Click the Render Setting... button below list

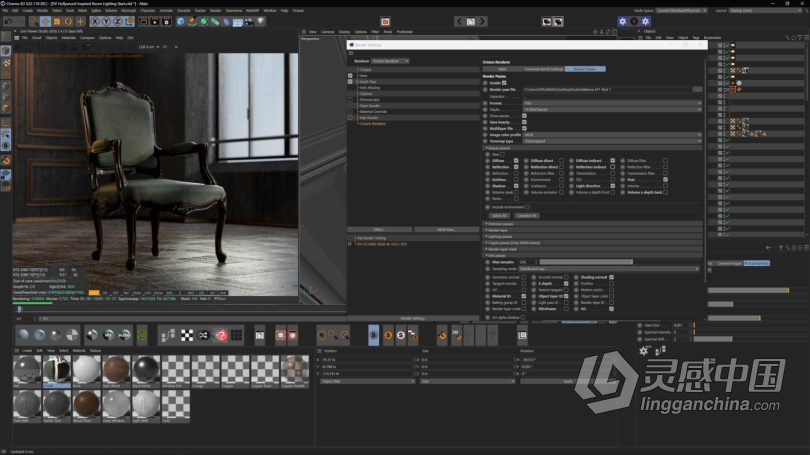(413, 318)
